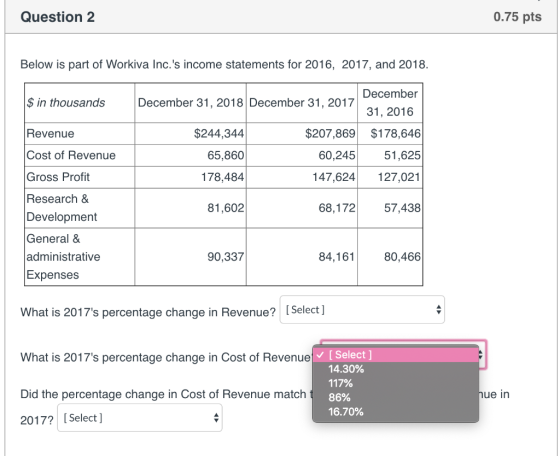
Task: Click the Workiva Inc. income statements intro sentence
Action: pos(224,65)
